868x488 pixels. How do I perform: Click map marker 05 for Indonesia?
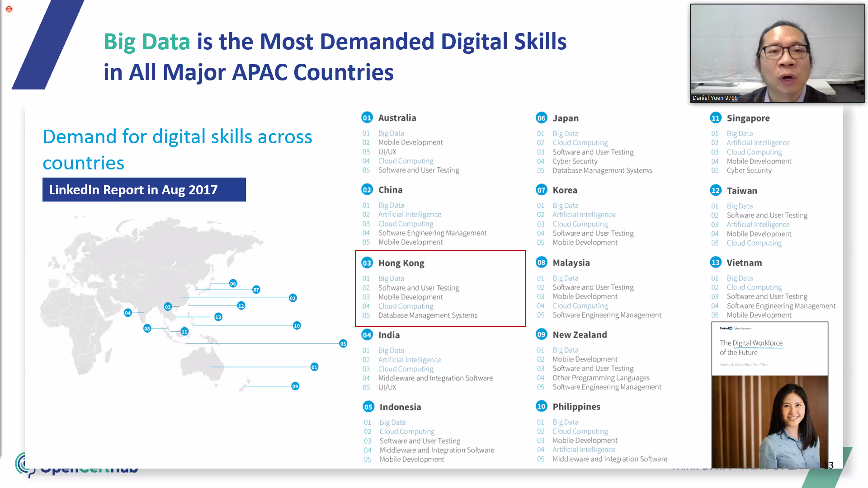[x=343, y=344]
